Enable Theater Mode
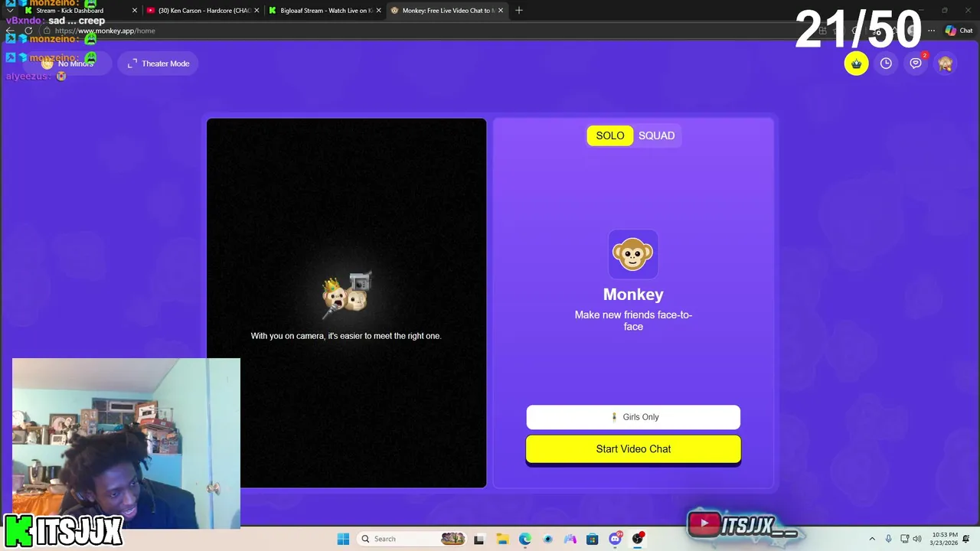The width and height of the screenshot is (980, 551). pyautogui.click(x=158, y=64)
